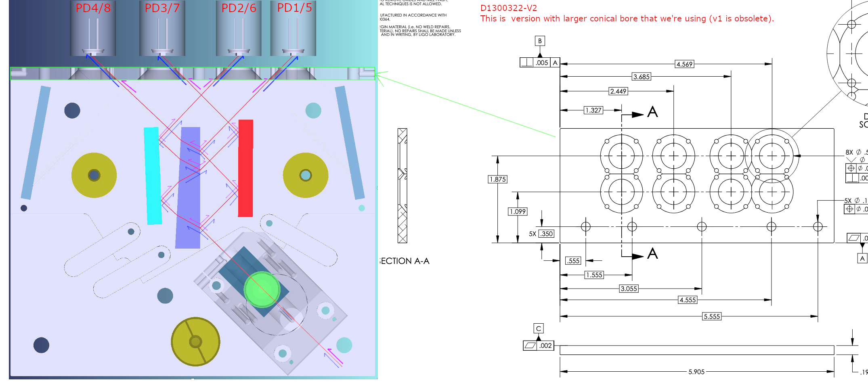This screenshot has width=868, height=383.
Task: Select datum C label box
Action: 538,329
